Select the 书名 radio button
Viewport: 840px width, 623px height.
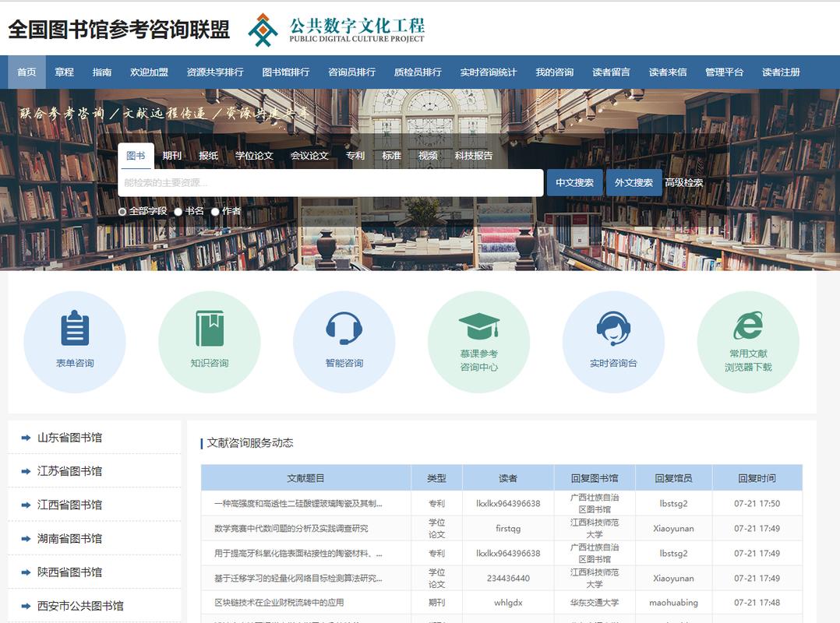tap(178, 211)
